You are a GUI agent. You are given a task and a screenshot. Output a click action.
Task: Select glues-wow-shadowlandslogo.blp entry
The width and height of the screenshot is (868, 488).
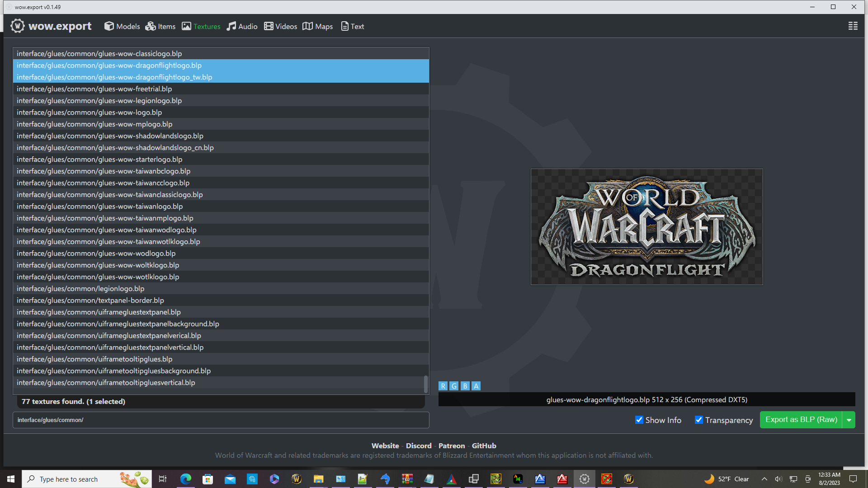click(x=221, y=136)
